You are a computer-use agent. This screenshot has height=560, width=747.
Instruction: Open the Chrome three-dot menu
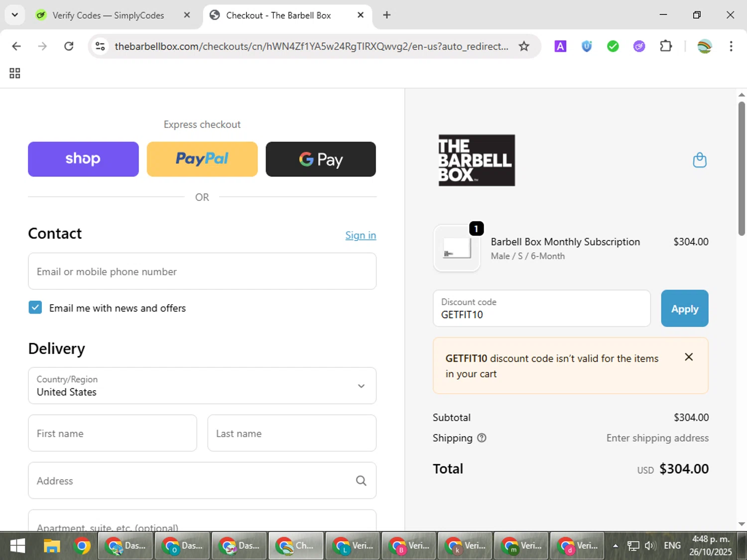(x=731, y=46)
